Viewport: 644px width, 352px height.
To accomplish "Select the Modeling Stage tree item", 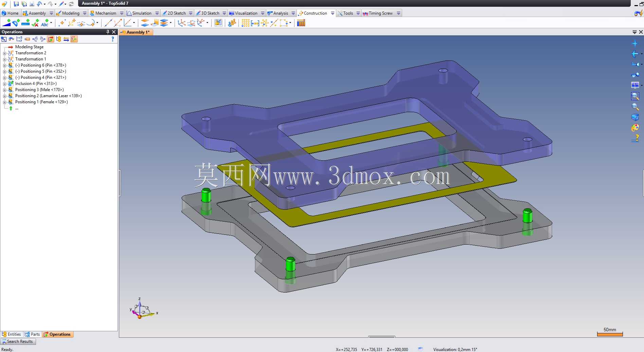I will click(x=29, y=47).
